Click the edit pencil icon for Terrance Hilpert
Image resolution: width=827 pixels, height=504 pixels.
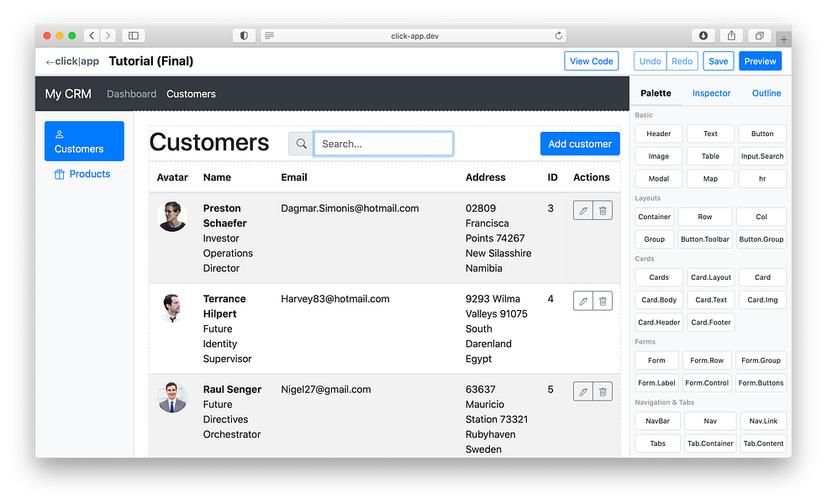pyautogui.click(x=582, y=301)
